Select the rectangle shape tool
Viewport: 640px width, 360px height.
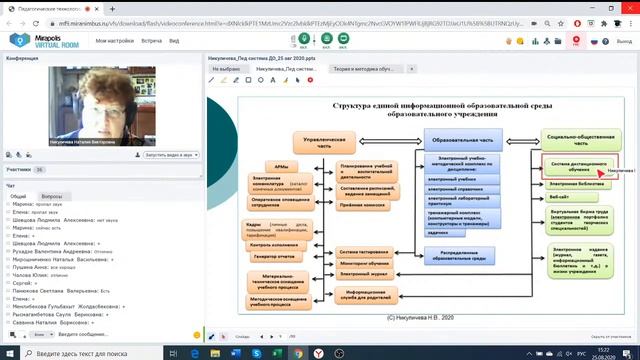click(x=248, y=80)
